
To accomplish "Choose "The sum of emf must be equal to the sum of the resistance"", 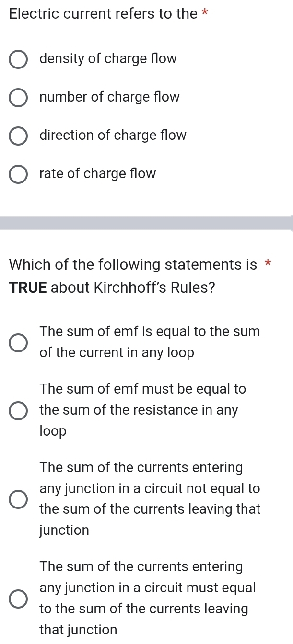I will [18, 410].
